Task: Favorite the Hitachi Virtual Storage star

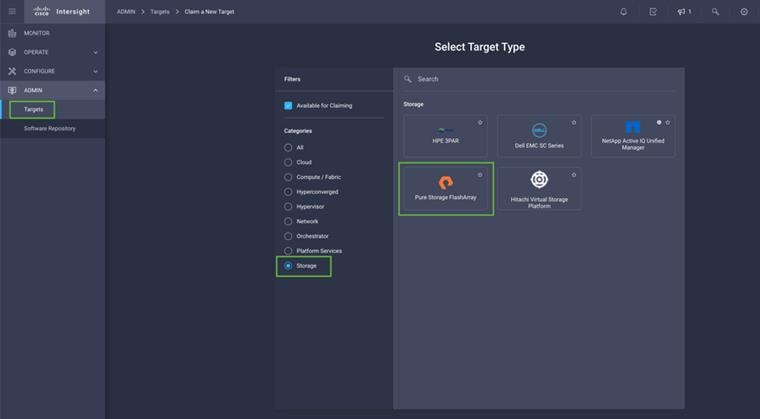Action: [574, 175]
